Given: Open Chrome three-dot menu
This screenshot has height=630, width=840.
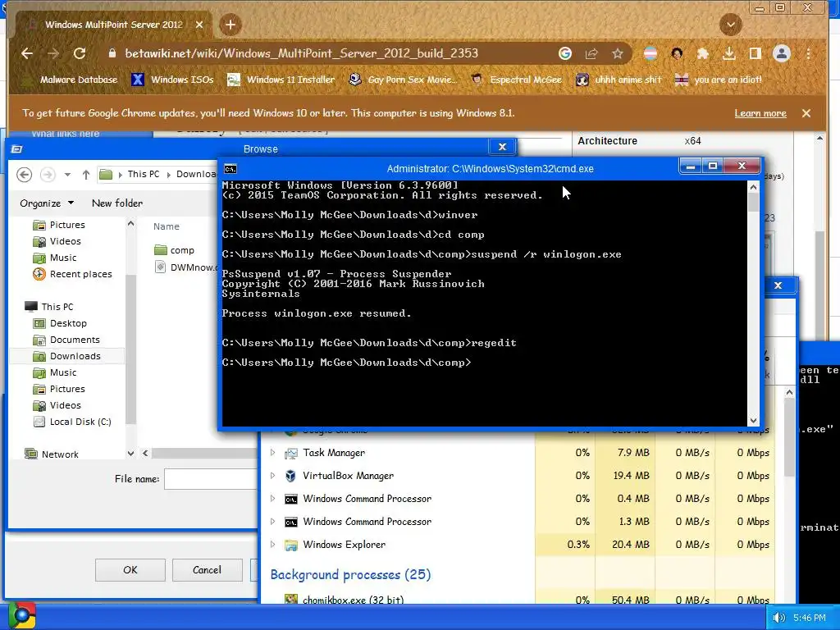Looking at the screenshot, I should (808, 53).
